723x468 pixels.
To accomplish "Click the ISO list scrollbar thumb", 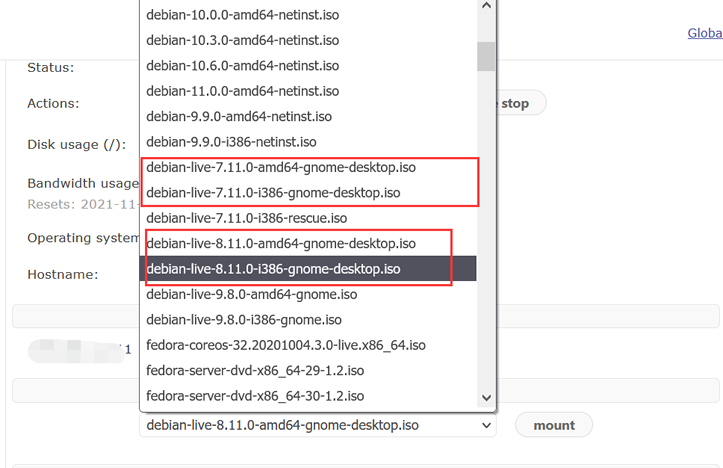I will [x=486, y=56].
